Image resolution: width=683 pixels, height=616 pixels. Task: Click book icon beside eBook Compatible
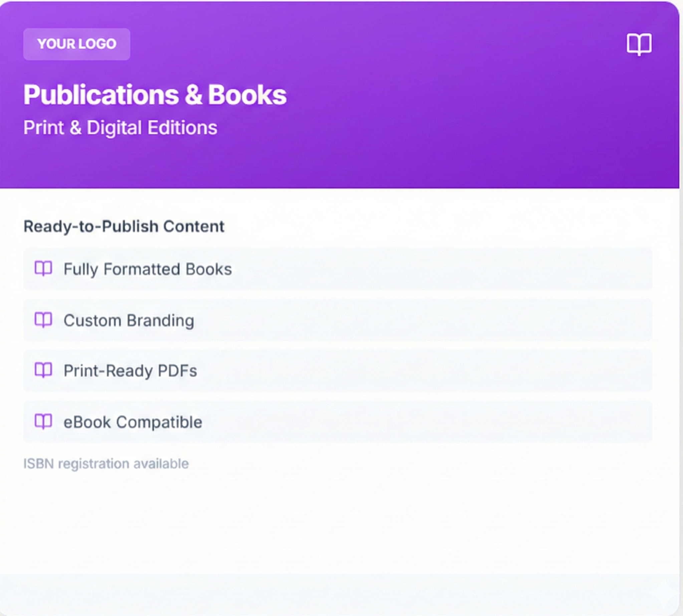[44, 421]
